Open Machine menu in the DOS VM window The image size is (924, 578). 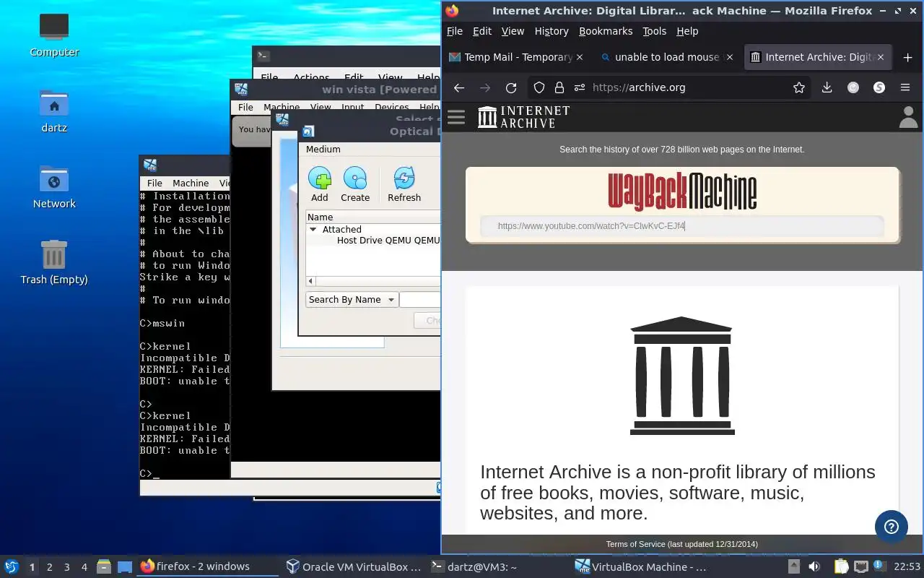pos(191,183)
